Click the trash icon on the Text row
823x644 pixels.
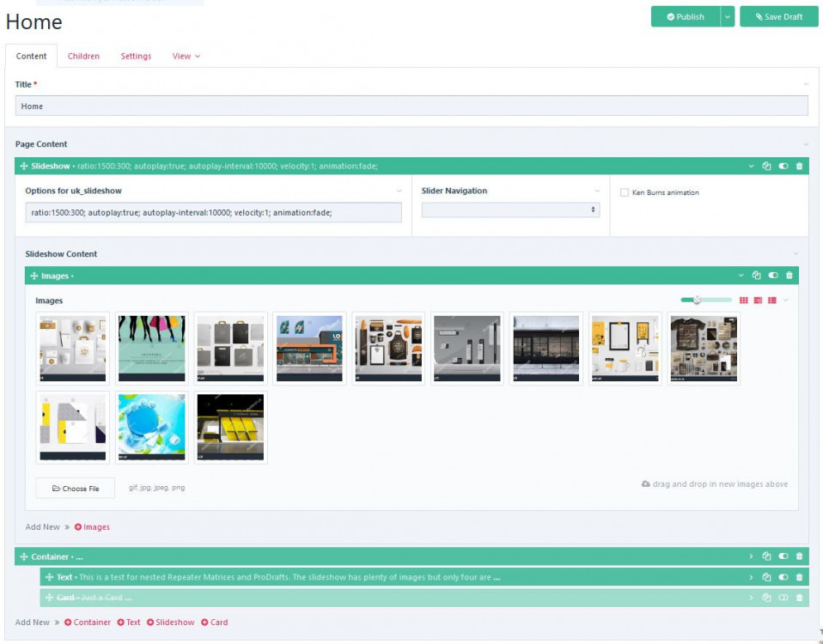coord(799,578)
